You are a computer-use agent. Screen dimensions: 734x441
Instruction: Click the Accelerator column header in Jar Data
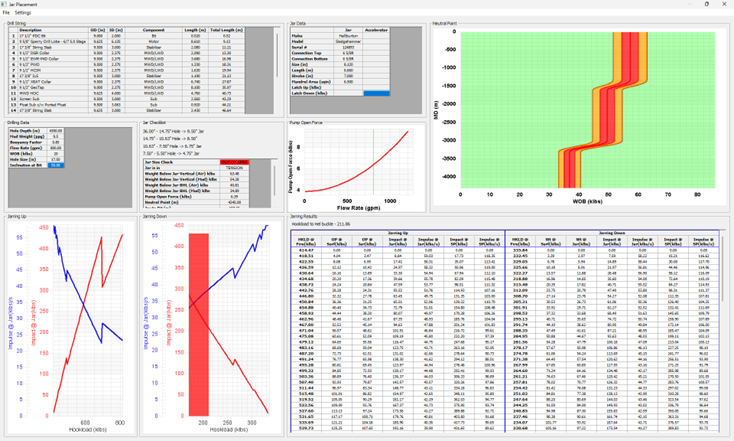377,31
